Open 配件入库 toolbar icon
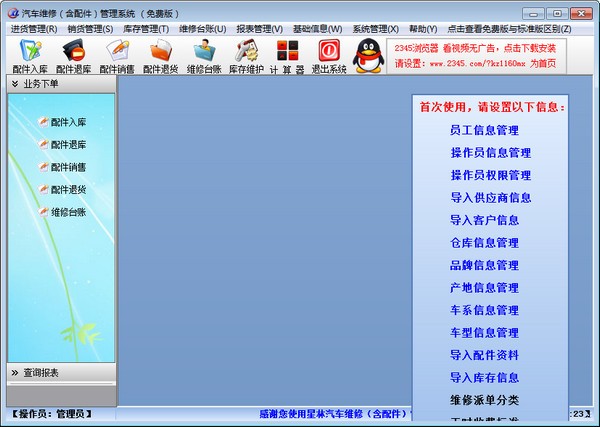This screenshot has width=600, height=427. click(x=30, y=56)
